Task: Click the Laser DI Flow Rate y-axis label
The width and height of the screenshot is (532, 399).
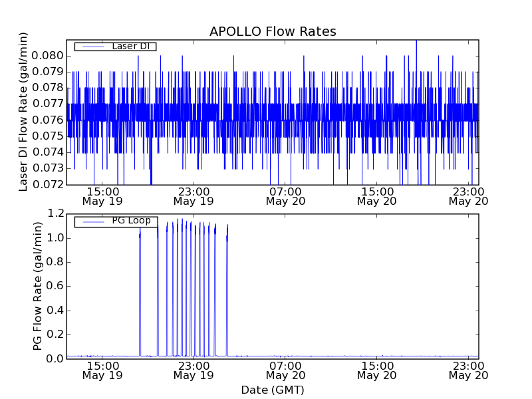Action: click(23, 111)
